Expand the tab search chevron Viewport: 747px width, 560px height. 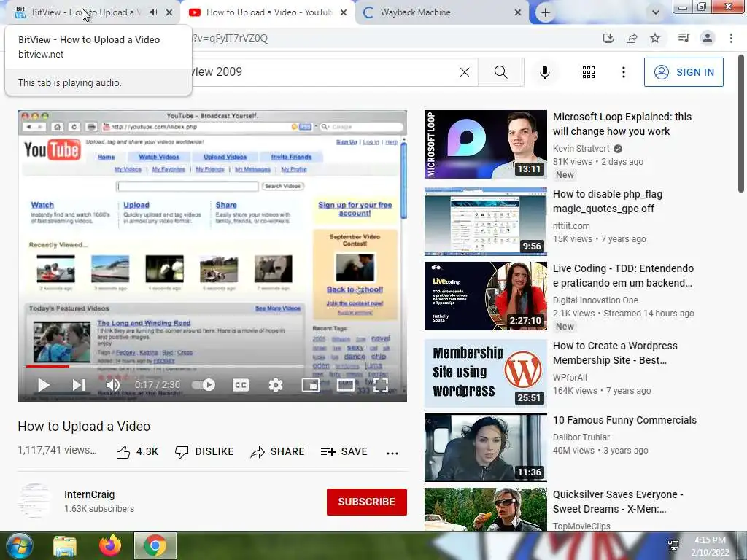pyautogui.click(x=656, y=12)
